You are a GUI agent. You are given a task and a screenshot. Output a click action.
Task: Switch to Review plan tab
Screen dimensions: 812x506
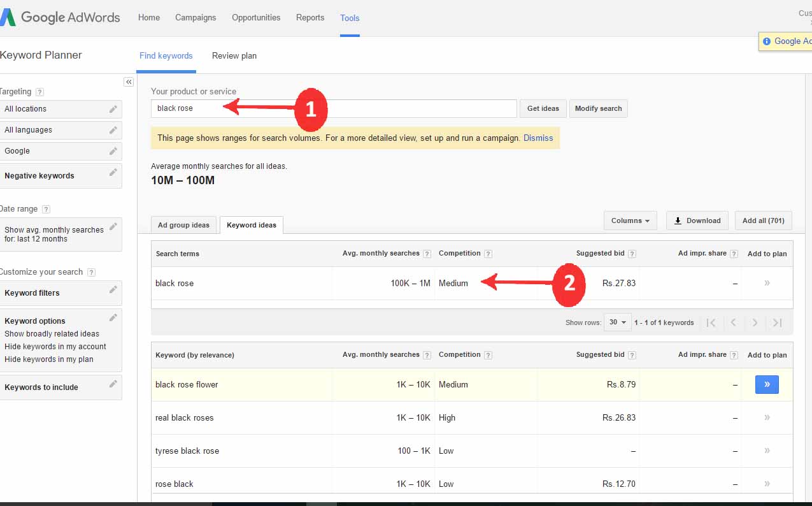[x=234, y=55]
